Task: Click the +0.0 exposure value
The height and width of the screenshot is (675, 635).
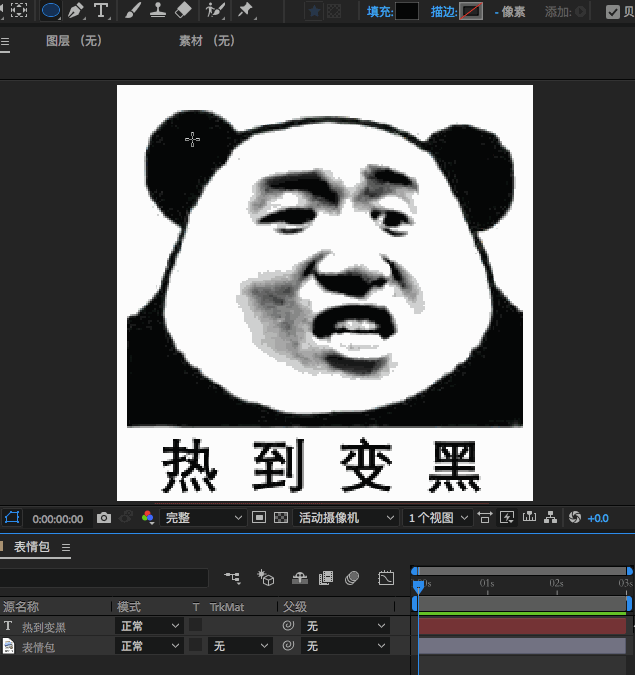Action: 598,518
